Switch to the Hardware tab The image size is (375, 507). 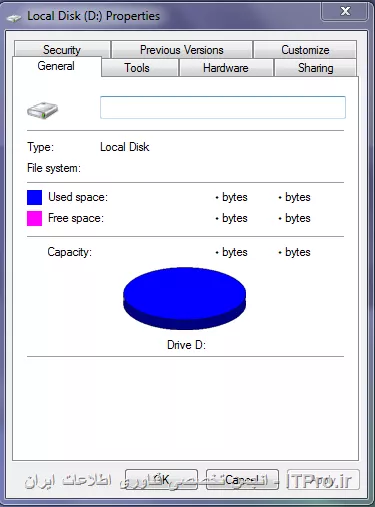(226, 68)
